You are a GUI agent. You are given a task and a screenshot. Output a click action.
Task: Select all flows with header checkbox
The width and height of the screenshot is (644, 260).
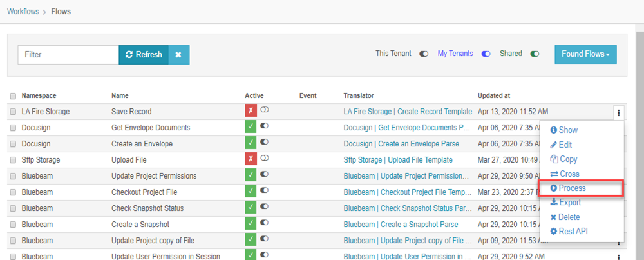pyautogui.click(x=13, y=96)
